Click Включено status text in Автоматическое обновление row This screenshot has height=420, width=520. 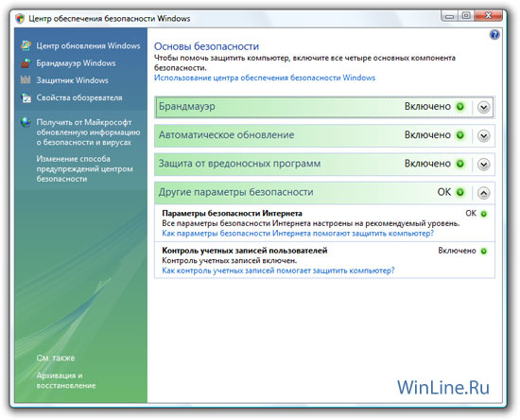[x=427, y=134]
